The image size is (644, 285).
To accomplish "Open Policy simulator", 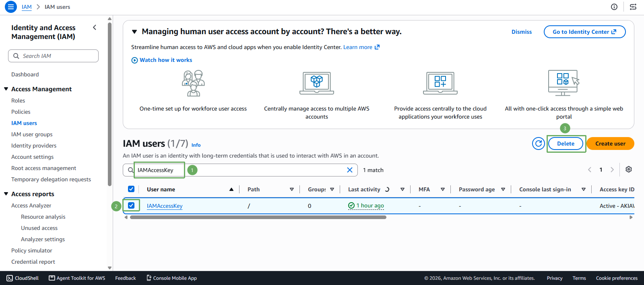I will coord(32,250).
